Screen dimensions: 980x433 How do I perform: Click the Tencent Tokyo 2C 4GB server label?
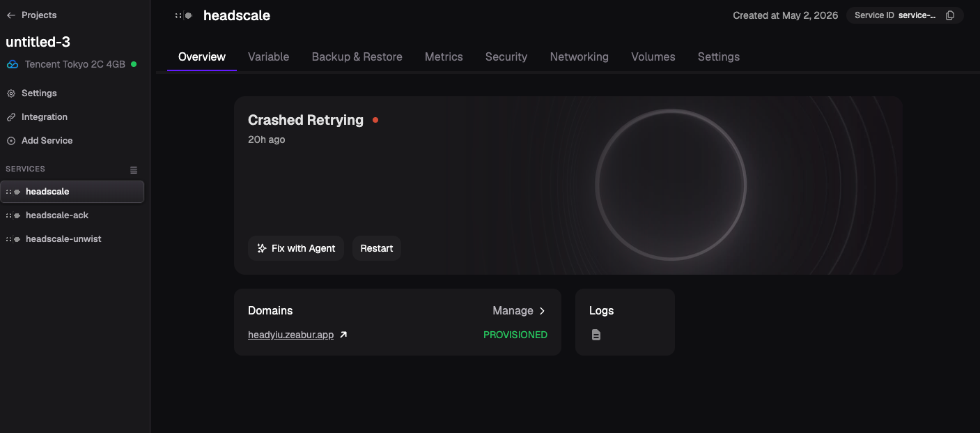click(x=75, y=64)
